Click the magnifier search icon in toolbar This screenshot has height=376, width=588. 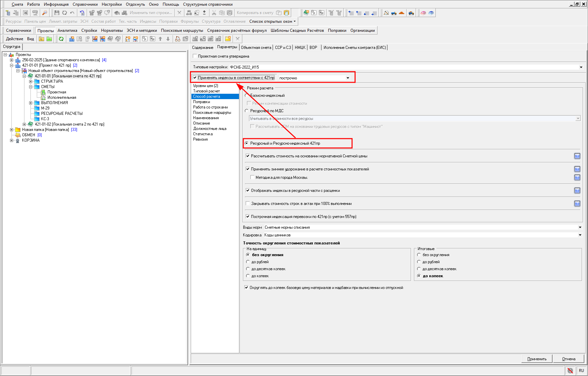44,13
